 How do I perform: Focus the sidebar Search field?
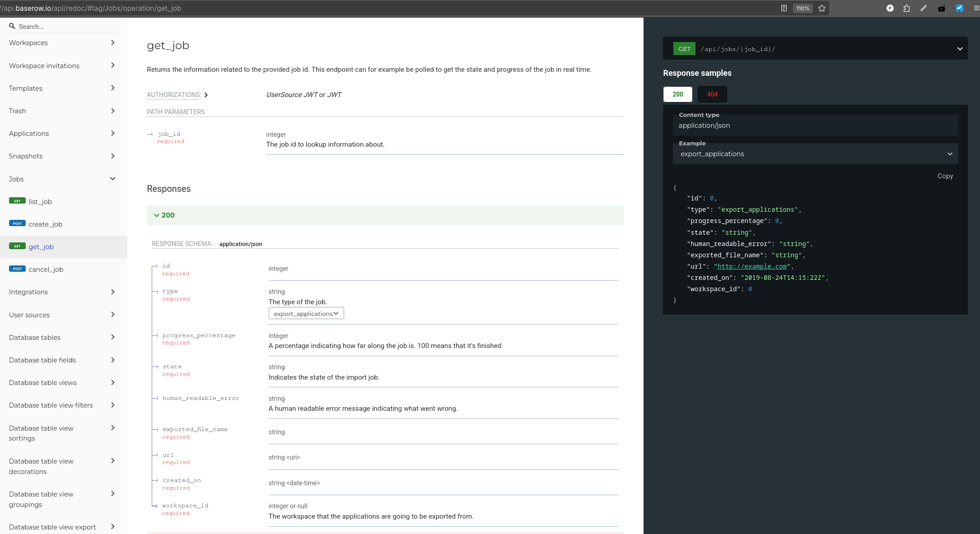tap(63, 27)
